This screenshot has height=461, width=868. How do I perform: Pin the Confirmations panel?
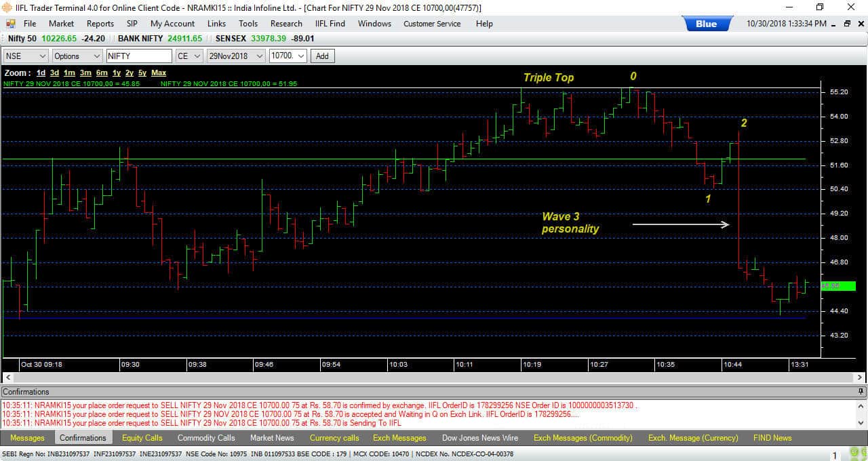click(x=861, y=392)
